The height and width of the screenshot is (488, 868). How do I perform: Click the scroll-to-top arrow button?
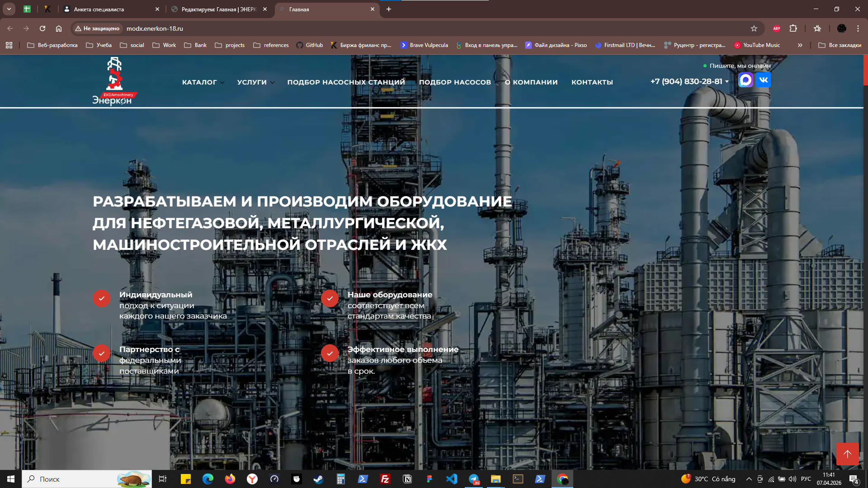[847, 454]
